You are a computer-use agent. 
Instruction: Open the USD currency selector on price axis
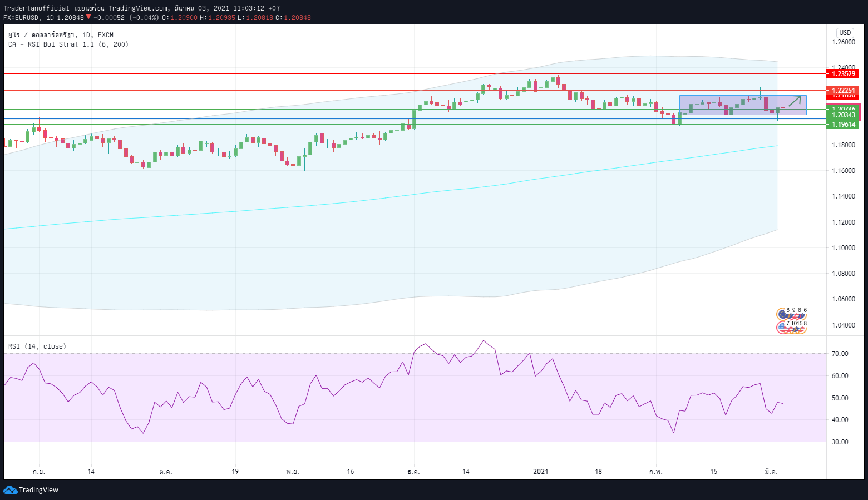tap(845, 33)
